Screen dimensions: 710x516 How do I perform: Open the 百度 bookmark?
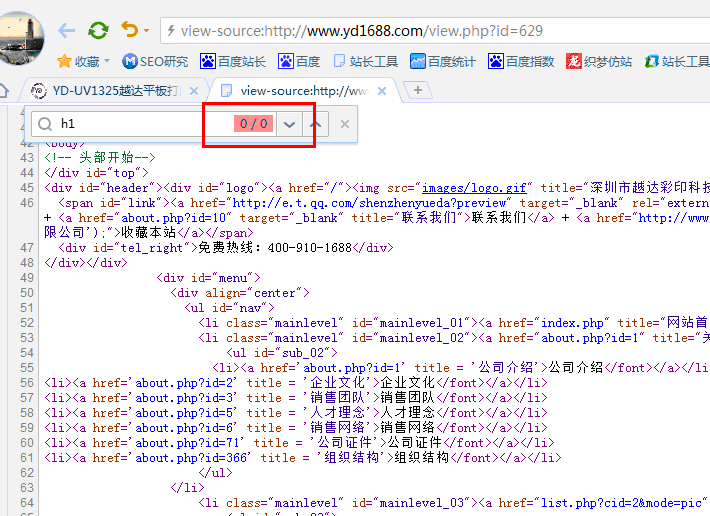(299, 61)
